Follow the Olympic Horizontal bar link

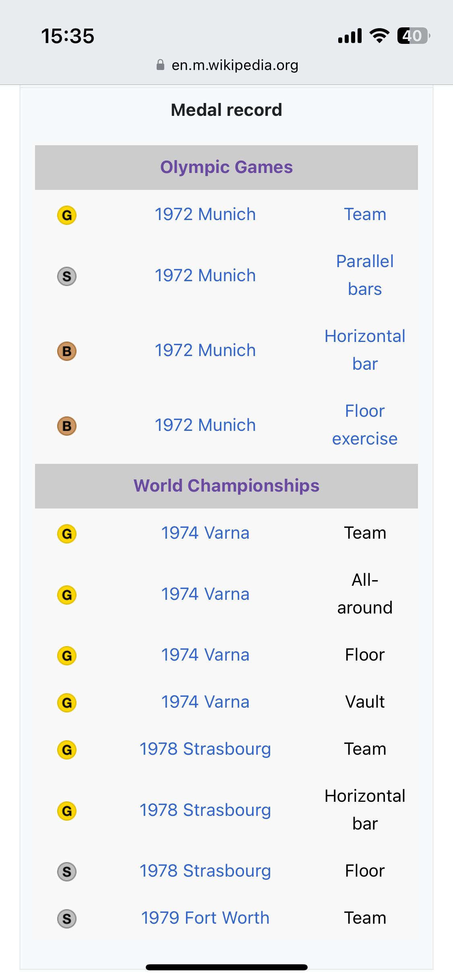[x=365, y=350]
